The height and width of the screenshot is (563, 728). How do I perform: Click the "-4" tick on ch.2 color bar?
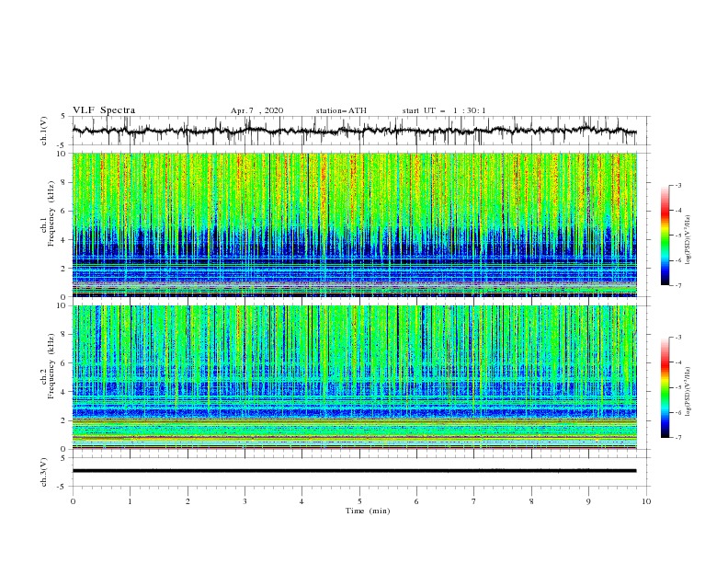(x=677, y=362)
